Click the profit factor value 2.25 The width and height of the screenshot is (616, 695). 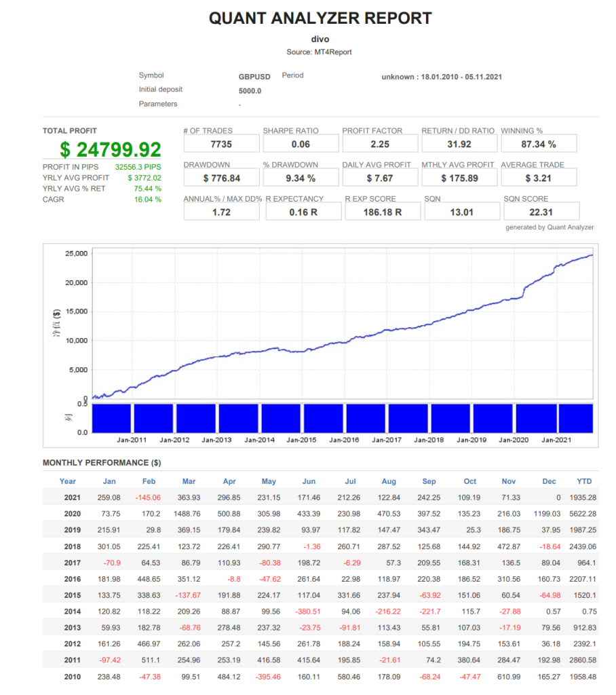coord(380,144)
